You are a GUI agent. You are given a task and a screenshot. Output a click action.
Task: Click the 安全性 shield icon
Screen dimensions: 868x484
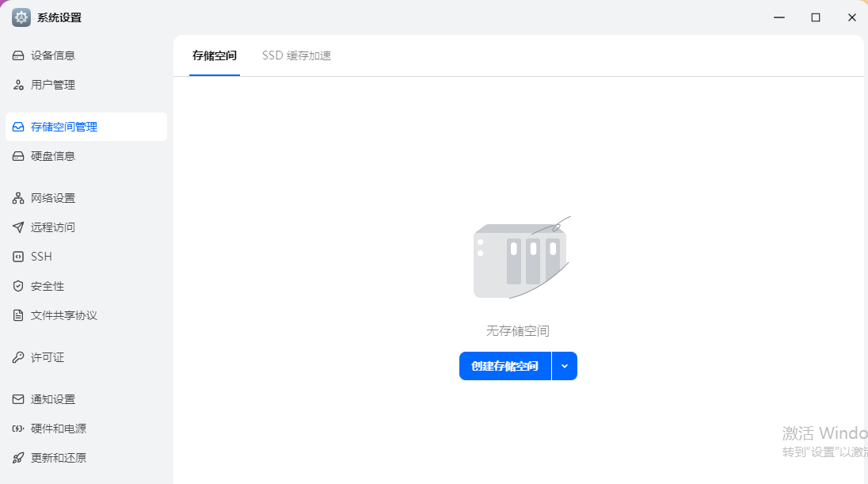coord(18,286)
